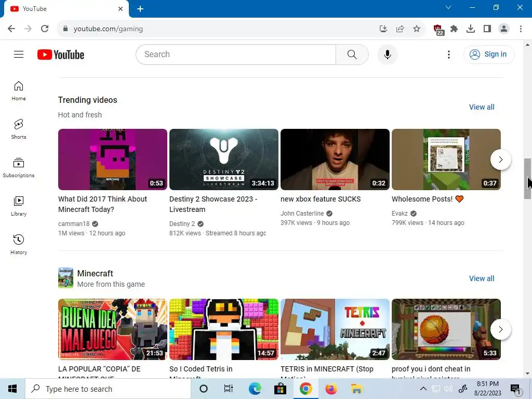Close the YouTube tab
The height and width of the screenshot is (399, 532).
coord(121,9)
